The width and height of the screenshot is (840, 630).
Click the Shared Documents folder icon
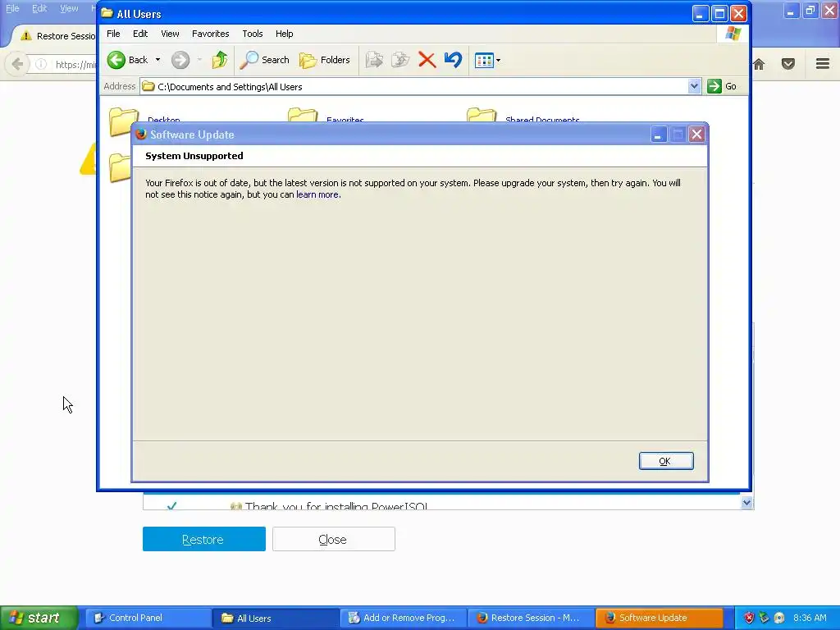coord(482,115)
